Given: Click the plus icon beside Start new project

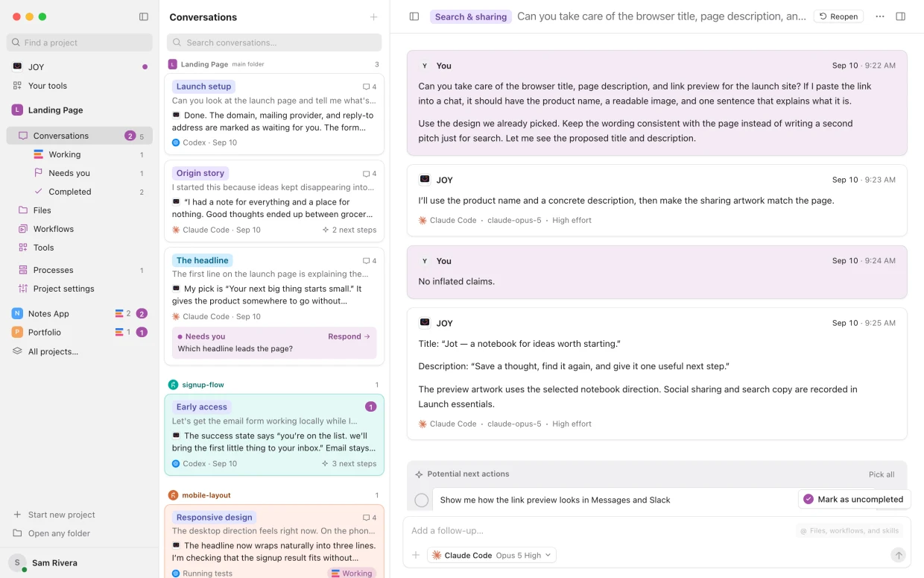Looking at the screenshot, I should click(x=17, y=515).
